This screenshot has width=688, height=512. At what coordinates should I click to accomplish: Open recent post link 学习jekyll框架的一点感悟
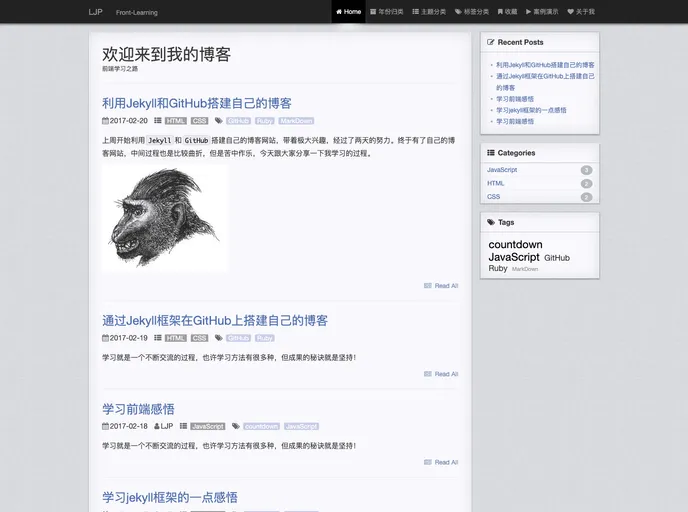[531, 110]
